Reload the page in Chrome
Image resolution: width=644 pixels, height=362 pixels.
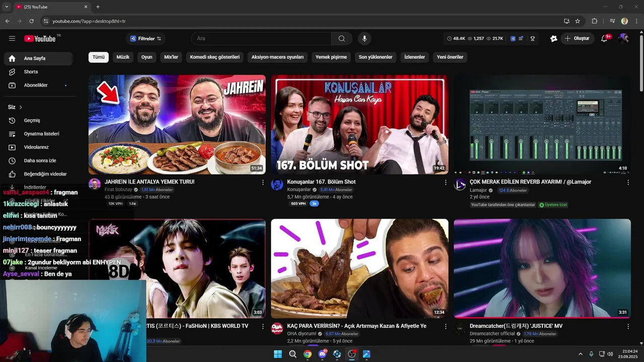click(x=32, y=21)
